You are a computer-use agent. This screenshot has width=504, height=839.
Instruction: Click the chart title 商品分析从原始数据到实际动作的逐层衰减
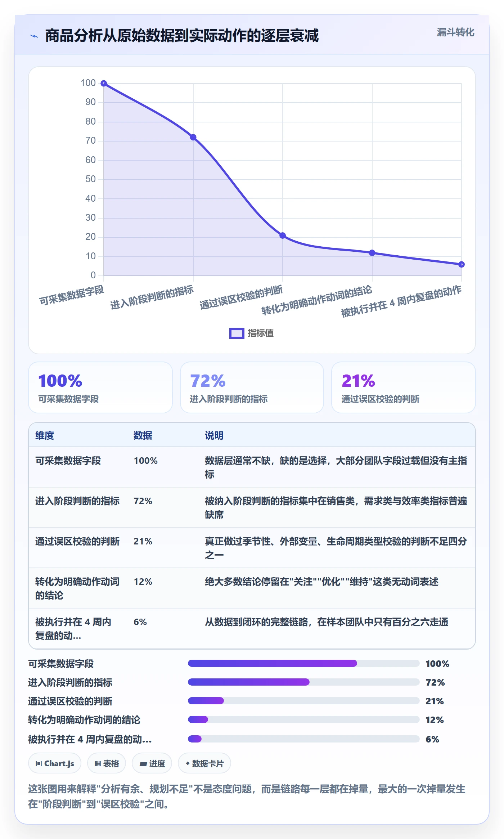[x=182, y=36]
